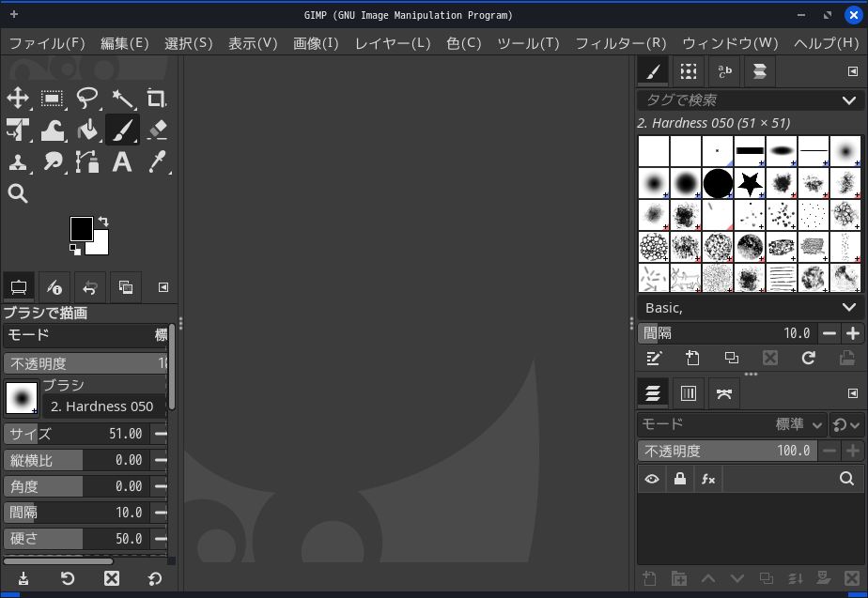Image resolution: width=868 pixels, height=598 pixels.
Task: Select the Bucket Fill tool
Action: click(87, 130)
